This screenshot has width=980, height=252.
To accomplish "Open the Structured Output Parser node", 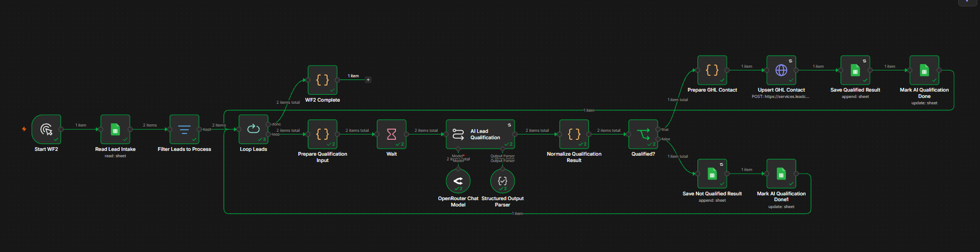I will pyautogui.click(x=502, y=181).
